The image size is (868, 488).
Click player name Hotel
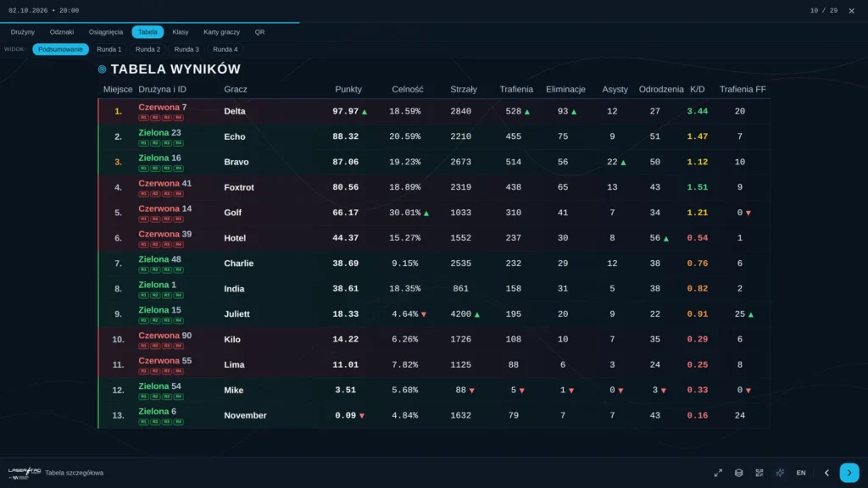pyautogui.click(x=235, y=238)
